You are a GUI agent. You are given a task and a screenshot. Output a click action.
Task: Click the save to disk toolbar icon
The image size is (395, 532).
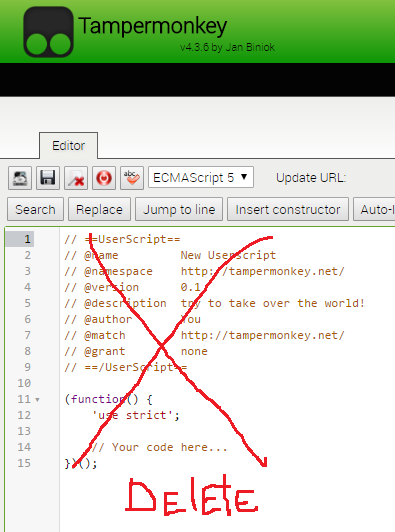(20, 178)
